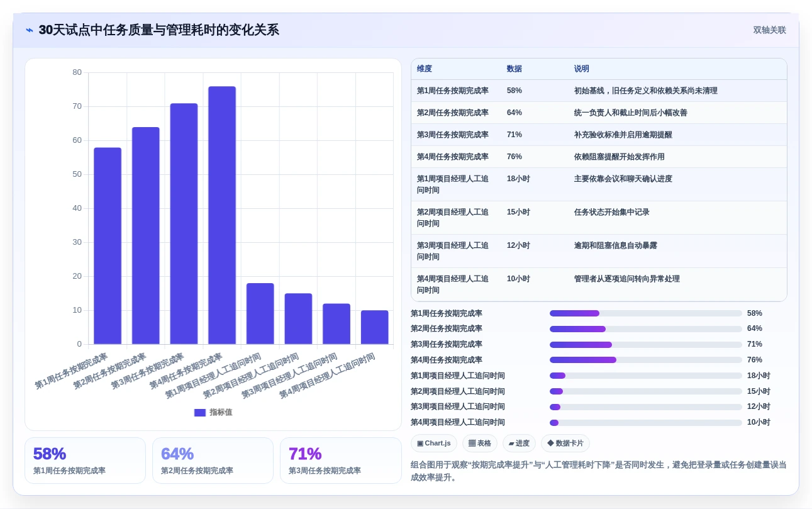Click the 15小时 value in table

519,212
